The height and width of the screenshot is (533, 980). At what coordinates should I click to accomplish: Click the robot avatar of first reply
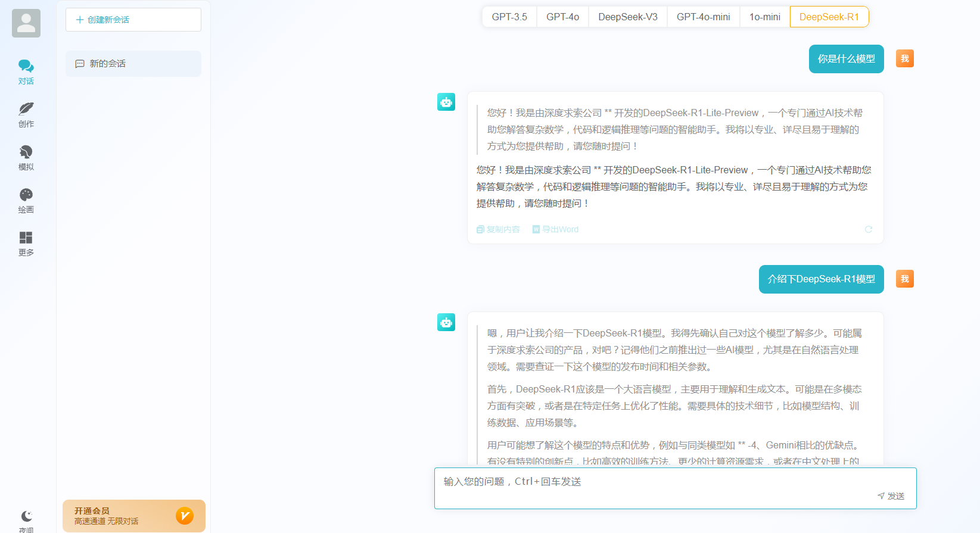[446, 102]
